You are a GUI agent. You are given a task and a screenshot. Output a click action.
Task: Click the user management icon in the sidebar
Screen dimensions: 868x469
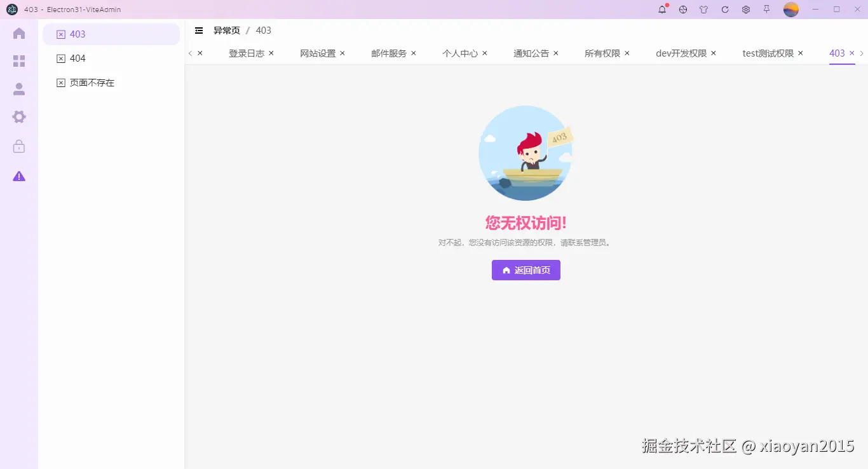[x=18, y=88]
